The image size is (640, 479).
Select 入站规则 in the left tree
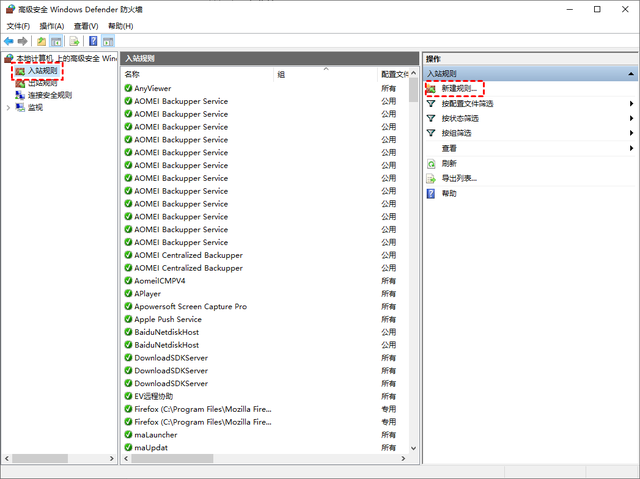42,71
